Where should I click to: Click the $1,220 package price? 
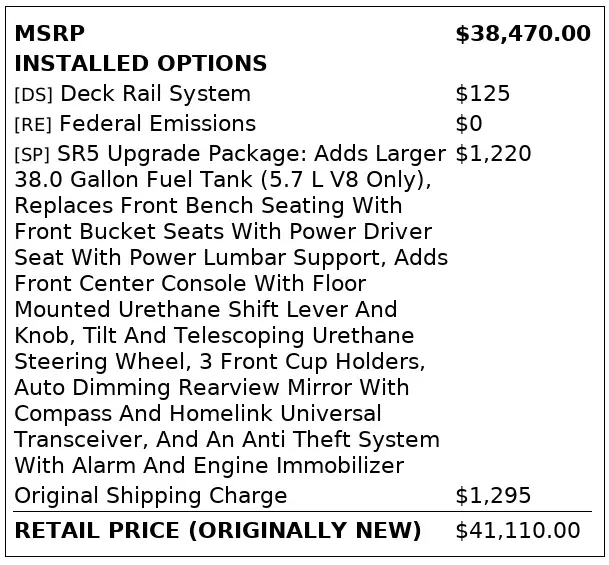(x=493, y=154)
